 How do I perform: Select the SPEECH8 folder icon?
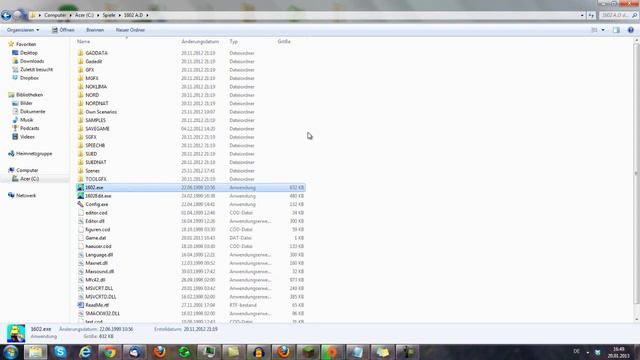(x=80, y=145)
